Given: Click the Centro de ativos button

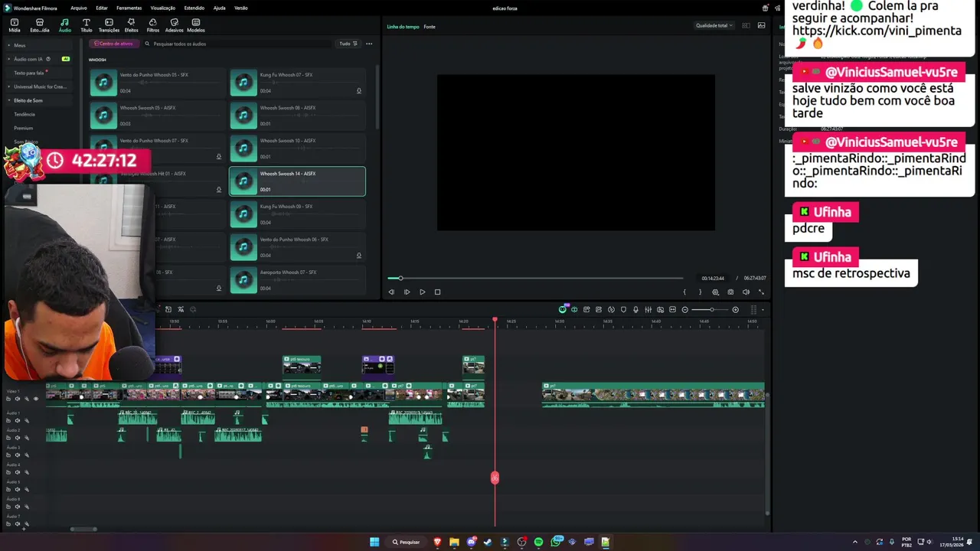Looking at the screenshot, I should pyautogui.click(x=114, y=44).
